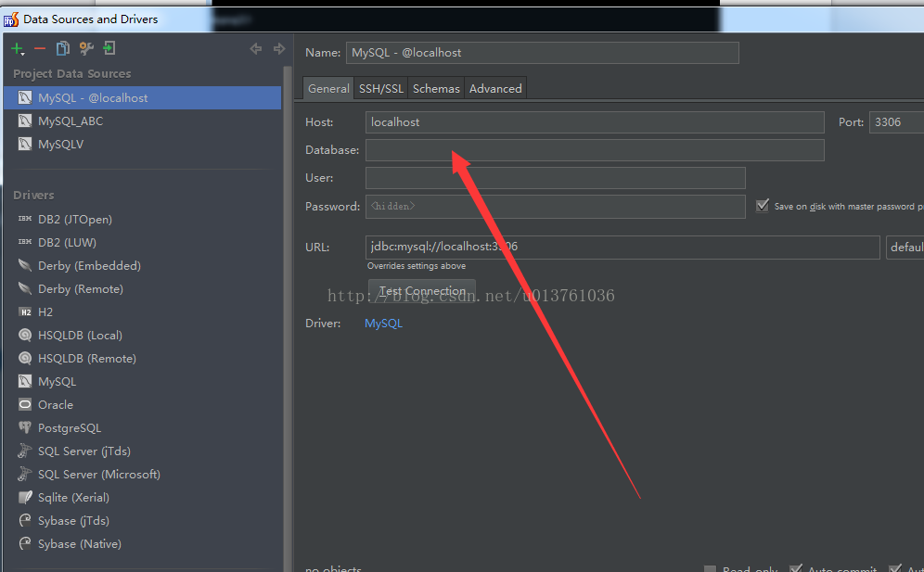The image size is (924, 572).
Task: Switch to the Advanced tab
Action: point(495,88)
